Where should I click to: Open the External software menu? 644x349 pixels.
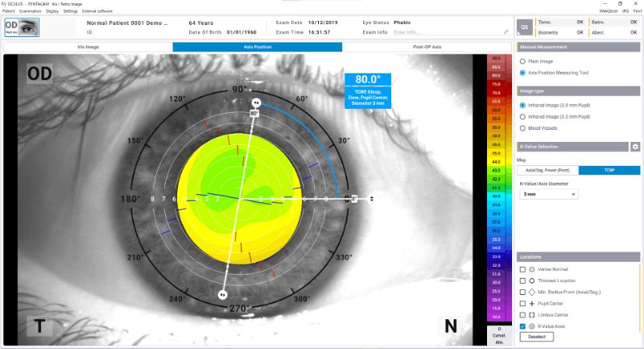point(97,11)
